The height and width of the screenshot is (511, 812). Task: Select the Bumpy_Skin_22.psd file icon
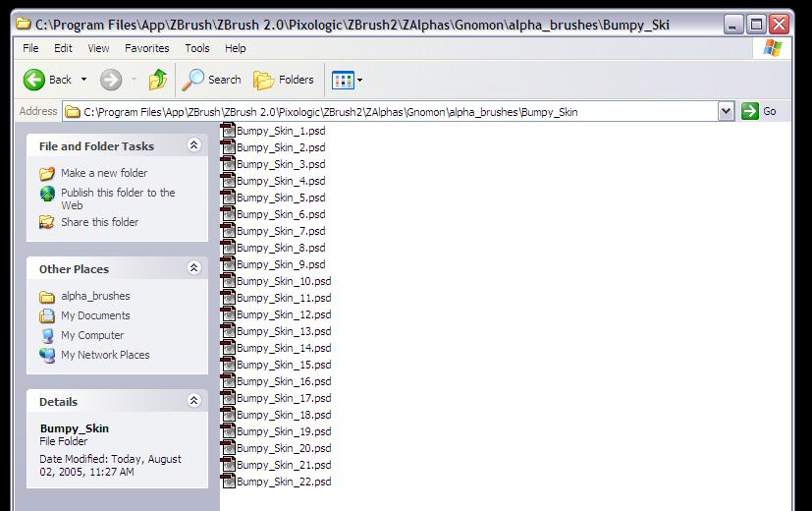click(x=228, y=482)
